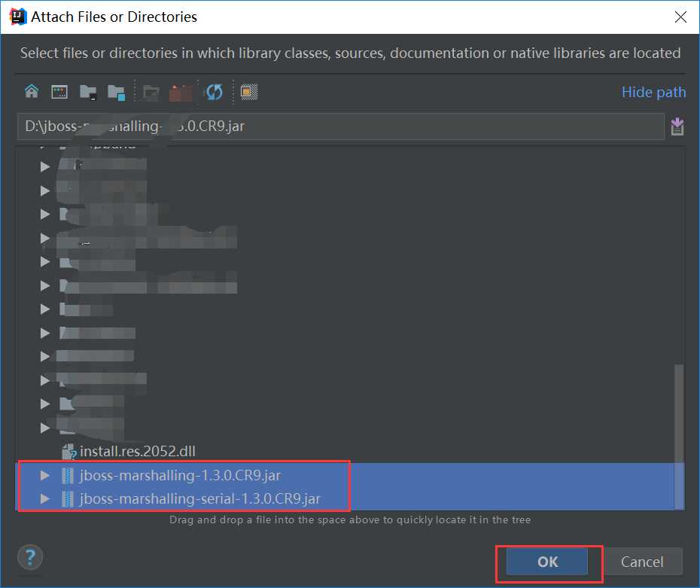Viewport: 700px width, 588px height.
Task: Expand jboss-marshalling-1.3.0.CR9.jar node
Action: pyautogui.click(x=44, y=476)
